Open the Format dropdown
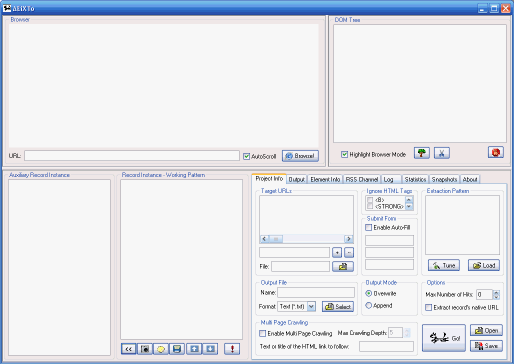514x364 pixels. pos(311,306)
